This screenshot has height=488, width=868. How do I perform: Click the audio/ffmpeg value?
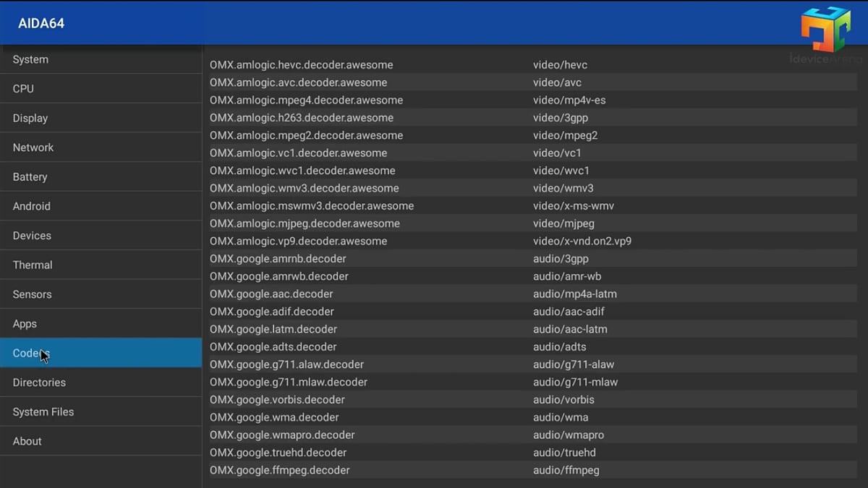coord(566,470)
